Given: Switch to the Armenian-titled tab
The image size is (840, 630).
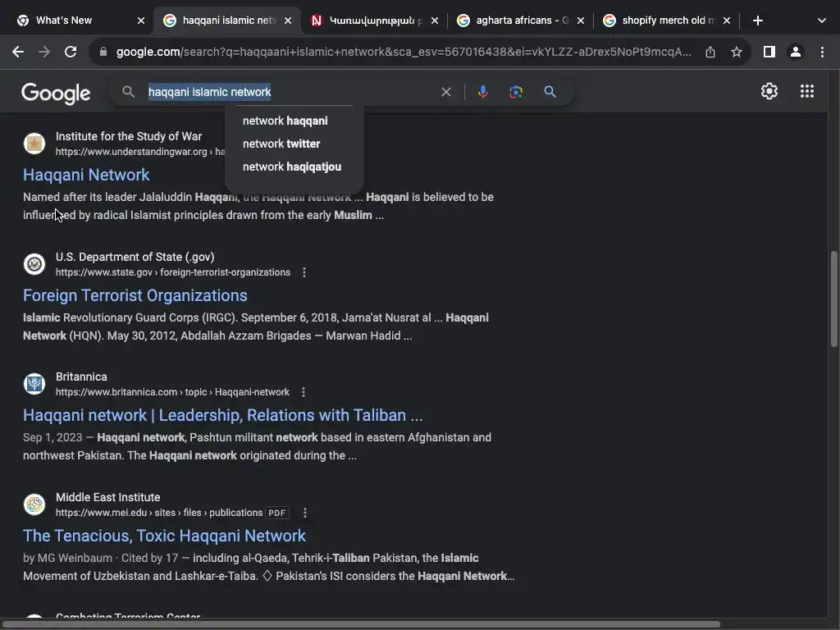Looking at the screenshot, I should (x=374, y=21).
